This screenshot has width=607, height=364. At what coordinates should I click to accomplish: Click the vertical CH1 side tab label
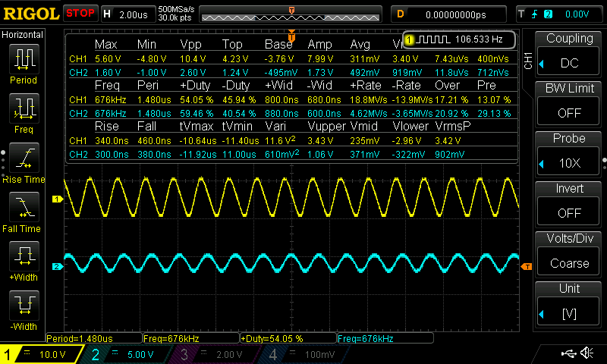point(528,61)
